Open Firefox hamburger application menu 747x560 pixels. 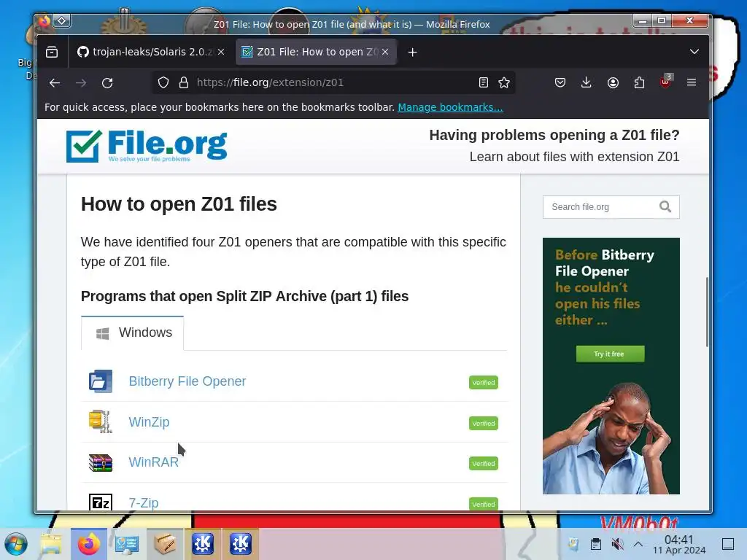[x=692, y=82]
